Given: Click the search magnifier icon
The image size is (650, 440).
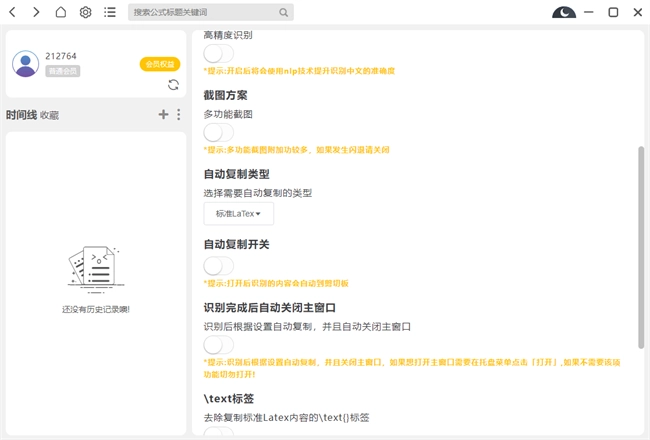Looking at the screenshot, I should 284,13.
